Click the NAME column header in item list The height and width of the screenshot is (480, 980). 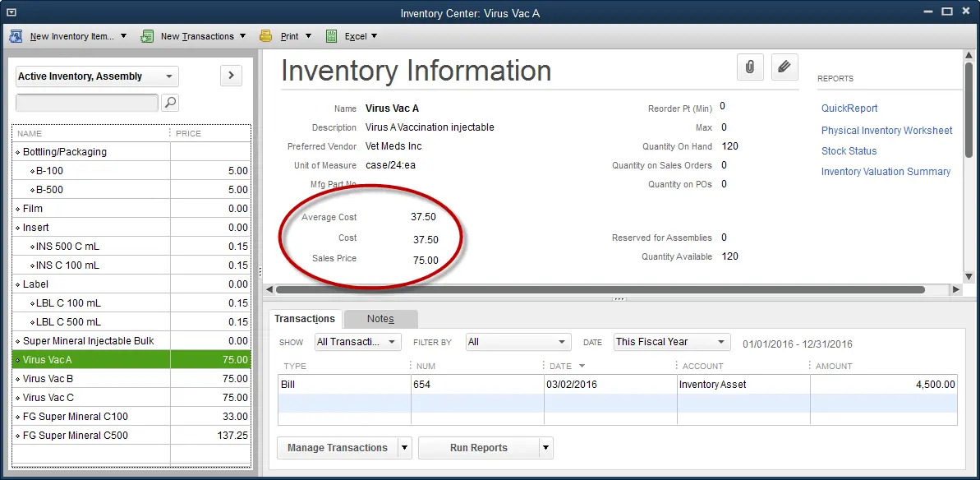point(91,133)
